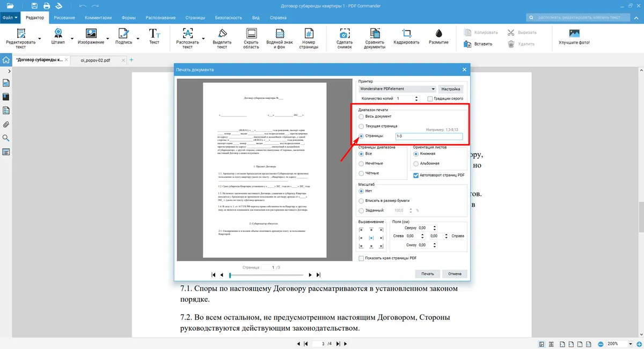Click the Home icon left of tabs
Viewport: 644px width, 349px height.
tap(6, 60)
